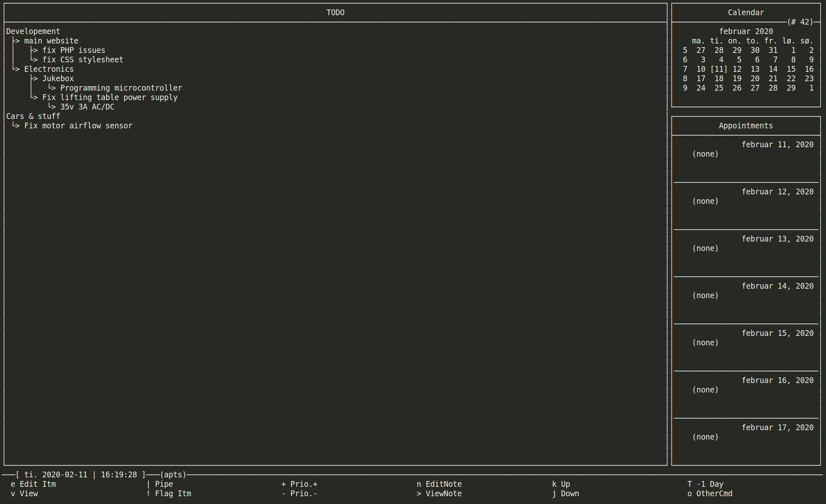Expand the Jukebox subtasks
The width and height of the screenshot is (826, 504).
tap(58, 78)
